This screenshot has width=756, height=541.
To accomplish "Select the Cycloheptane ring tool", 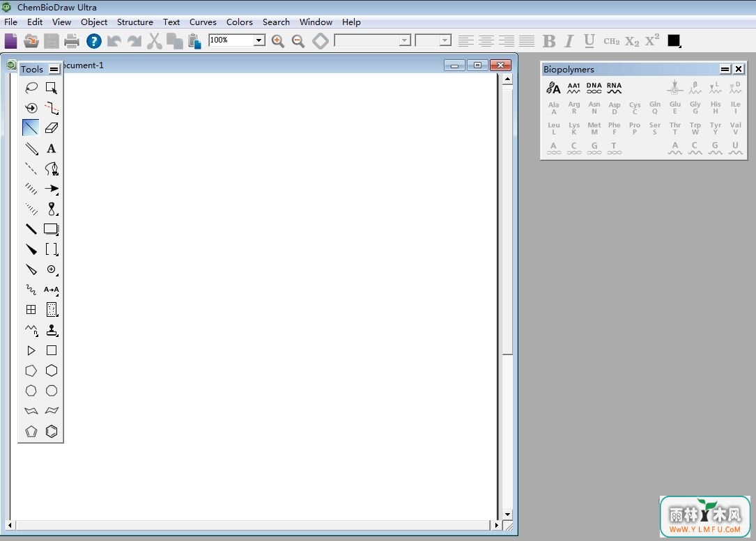I will point(31,391).
